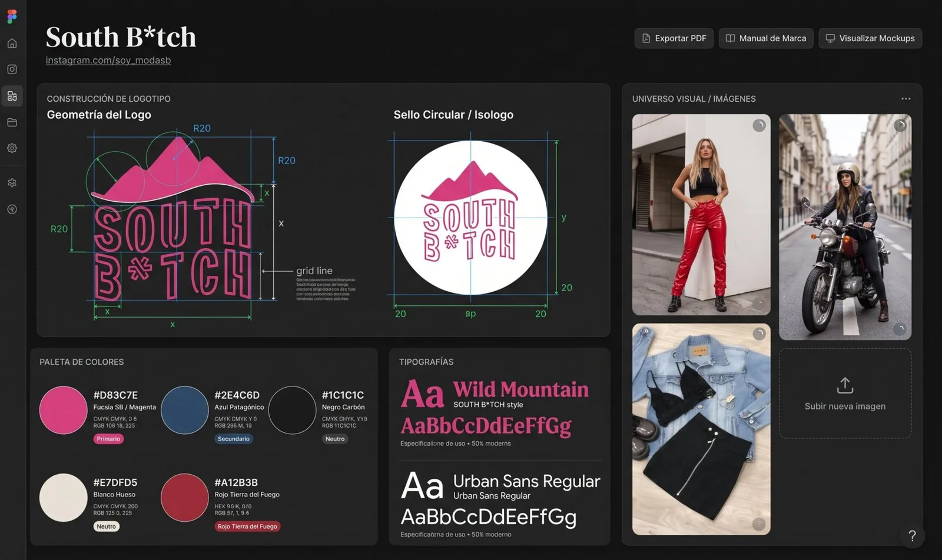The height and width of the screenshot is (560, 942).
Task: Click Exportar PDF button
Action: 674,38
